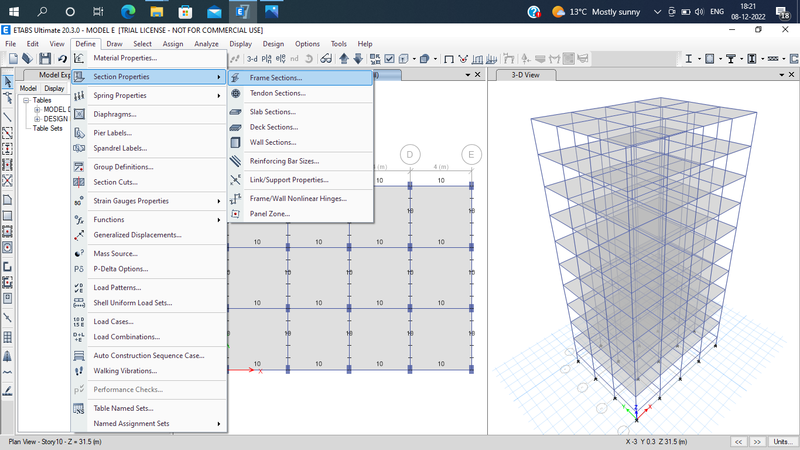Click the Windows Start button
Image resolution: width=800 pixels, height=450 pixels.
click(x=14, y=11)
